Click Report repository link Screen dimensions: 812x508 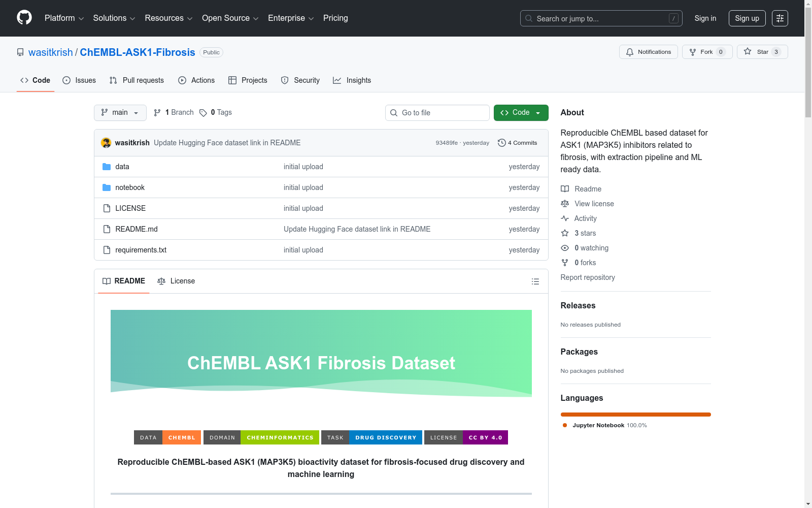pyautogui.click(x=588, y=277)
